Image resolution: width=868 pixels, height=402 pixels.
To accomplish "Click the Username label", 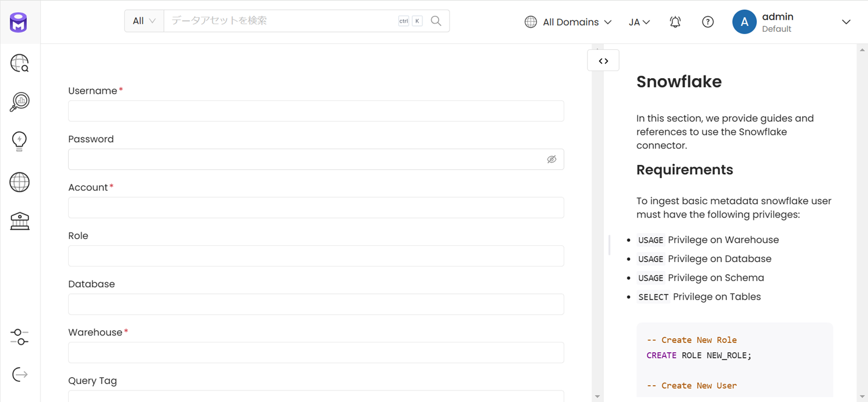I will 93,91.
